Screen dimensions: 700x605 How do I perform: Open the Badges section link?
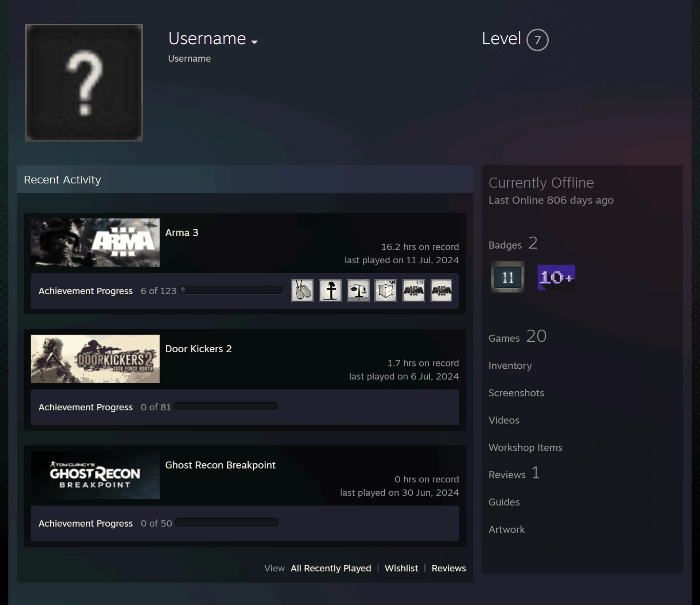[x=513, y=244]
